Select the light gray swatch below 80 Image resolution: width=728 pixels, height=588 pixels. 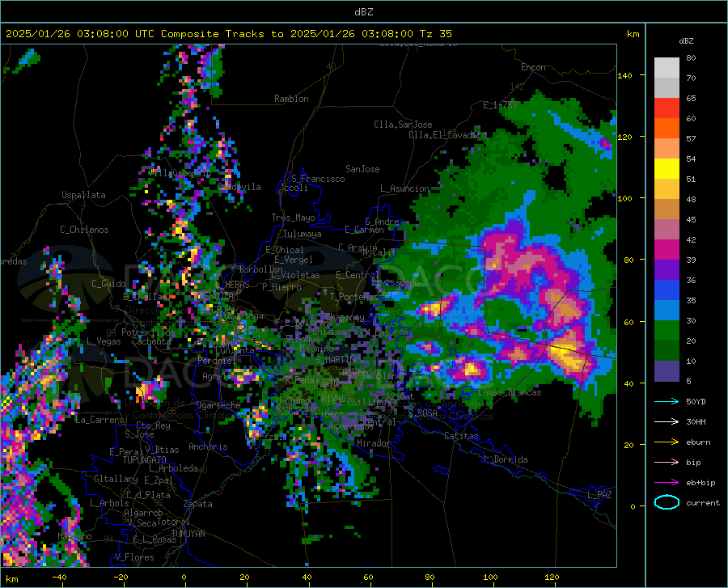667,67
